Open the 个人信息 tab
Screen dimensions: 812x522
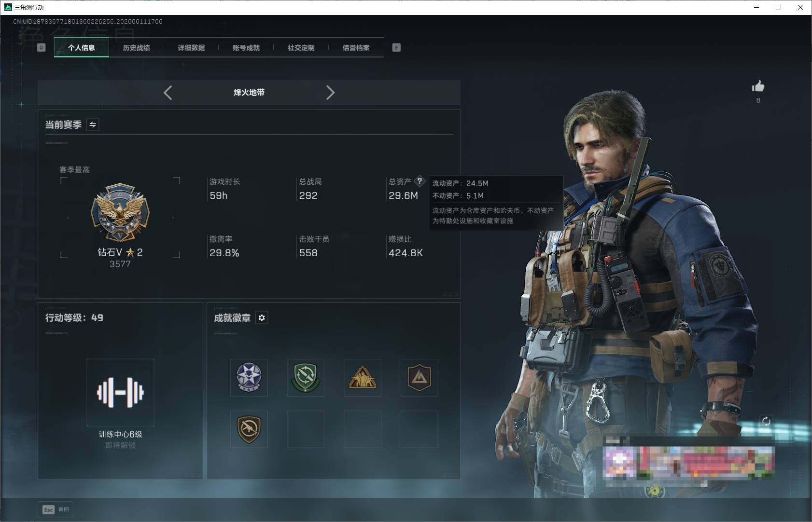click(82, 48)
